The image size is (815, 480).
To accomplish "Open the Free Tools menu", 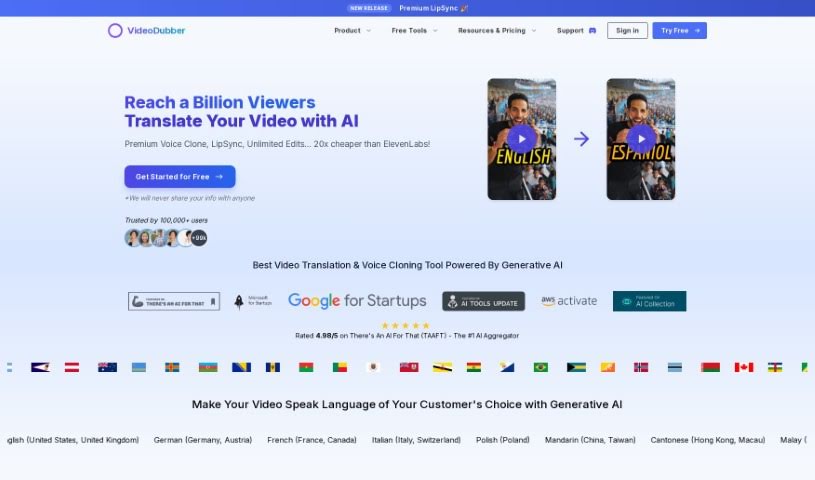I will point(409,31).
